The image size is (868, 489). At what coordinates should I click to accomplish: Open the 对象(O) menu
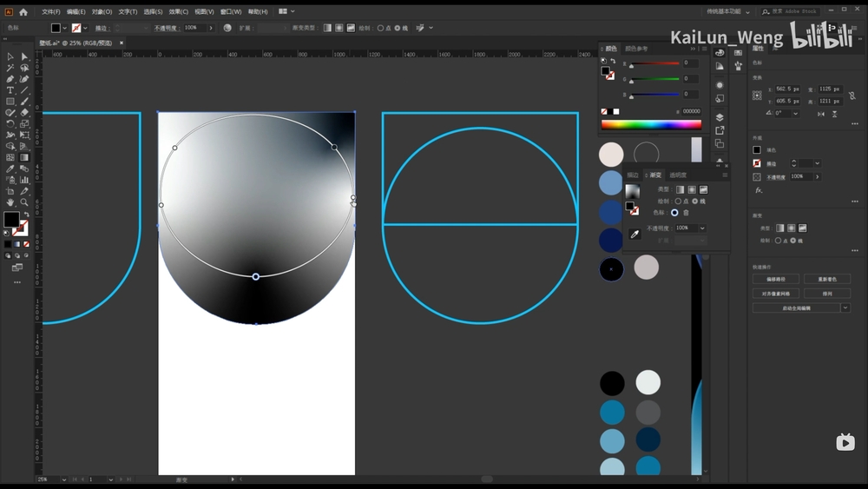click(x=102, y=11)
